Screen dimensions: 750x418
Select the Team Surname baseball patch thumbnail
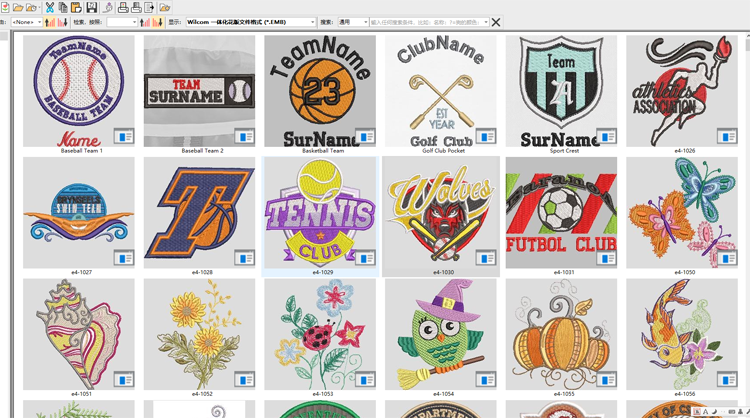coord(199,91)
